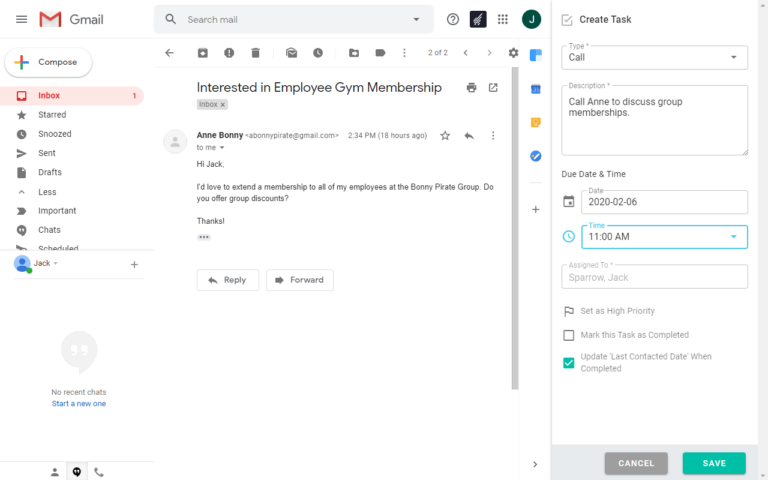The image size is (768, 480).
Task: Check Mark this Task as Completed
Action: click(569, 335)
